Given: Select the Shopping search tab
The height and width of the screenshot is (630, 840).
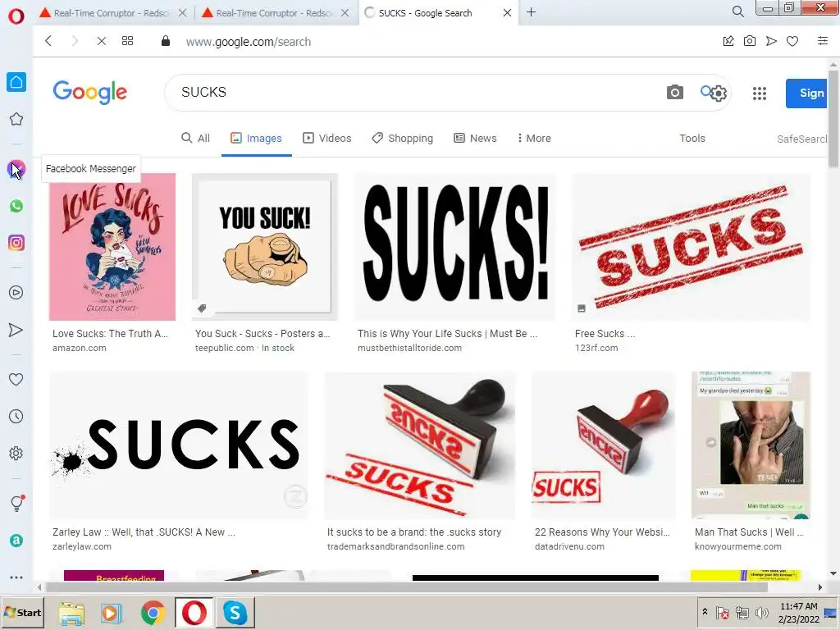Looking at the screenshot, I should (x=402, y=138).
